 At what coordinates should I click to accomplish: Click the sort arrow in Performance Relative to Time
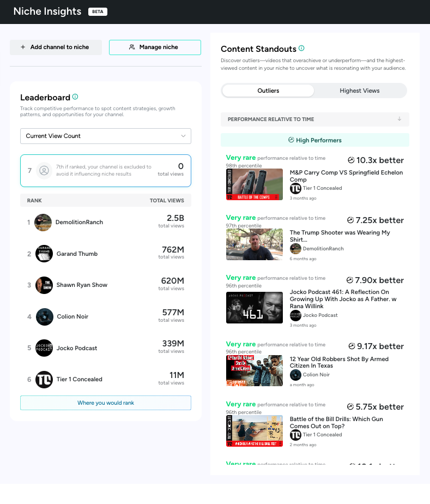pyautogui.click(x=399, y=119)
